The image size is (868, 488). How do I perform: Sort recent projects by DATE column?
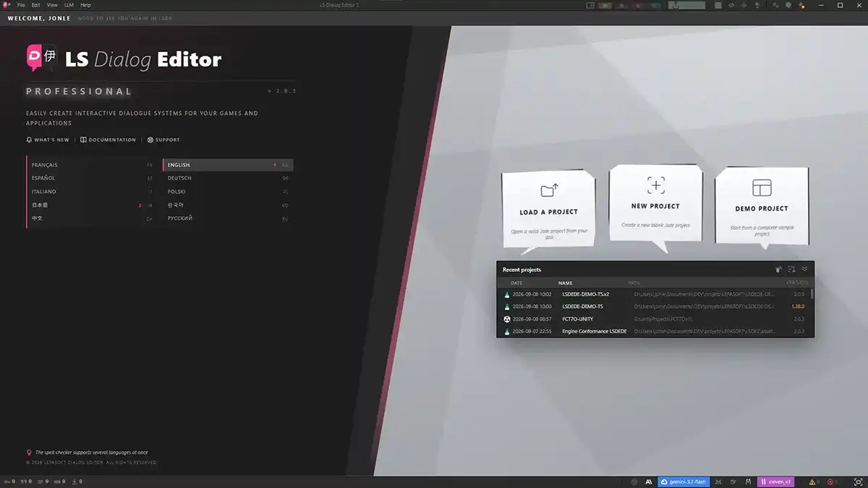tap(516, 283)
